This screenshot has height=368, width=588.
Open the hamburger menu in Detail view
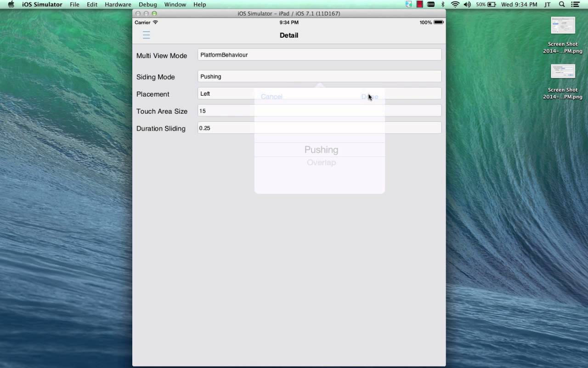146,35
